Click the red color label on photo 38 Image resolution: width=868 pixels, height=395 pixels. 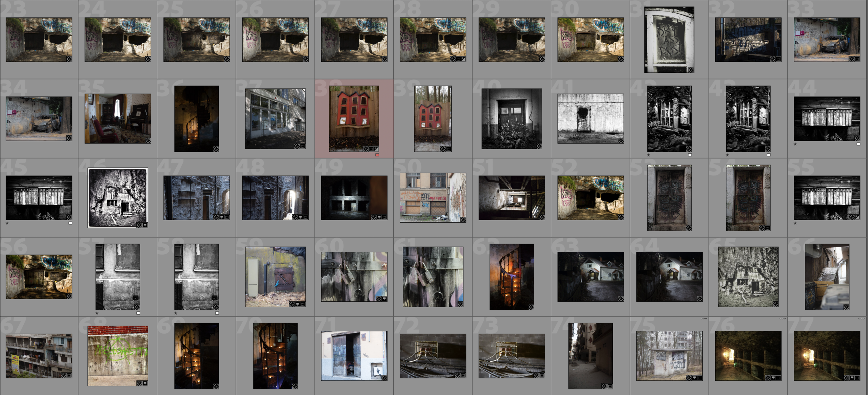377,155
